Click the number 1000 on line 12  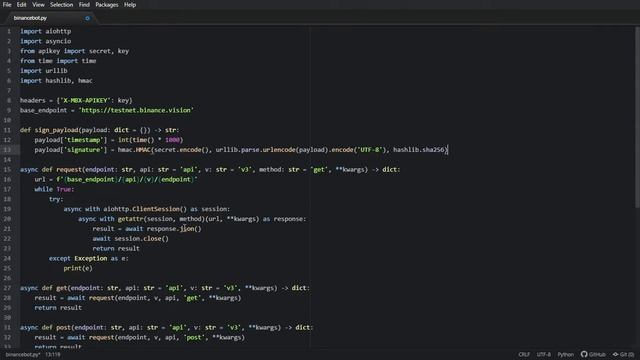[x=173, y=140]
